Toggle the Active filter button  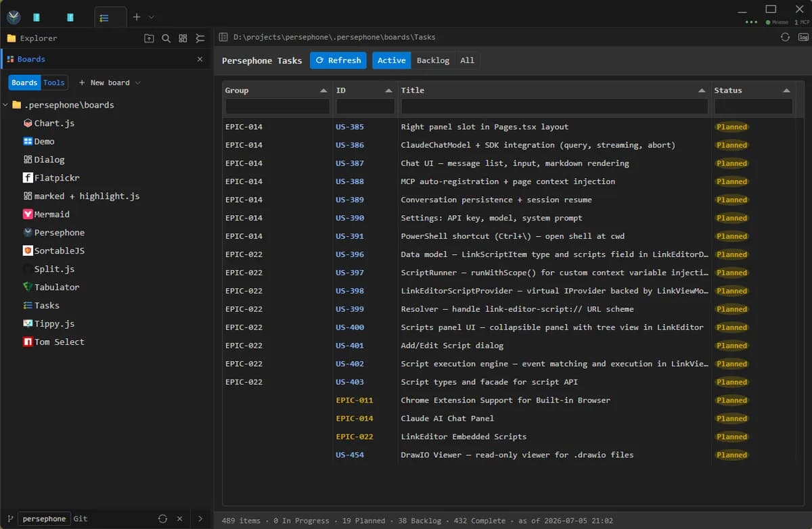(x=392, y=60)
